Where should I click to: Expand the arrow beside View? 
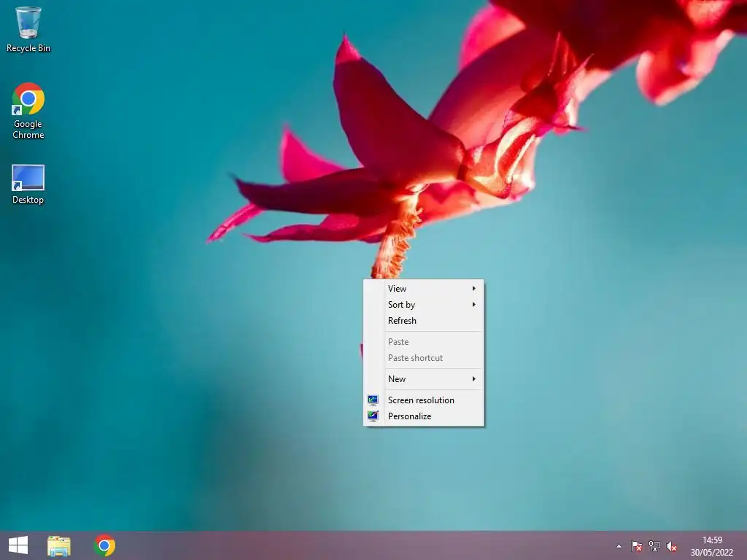pos(473,289)
